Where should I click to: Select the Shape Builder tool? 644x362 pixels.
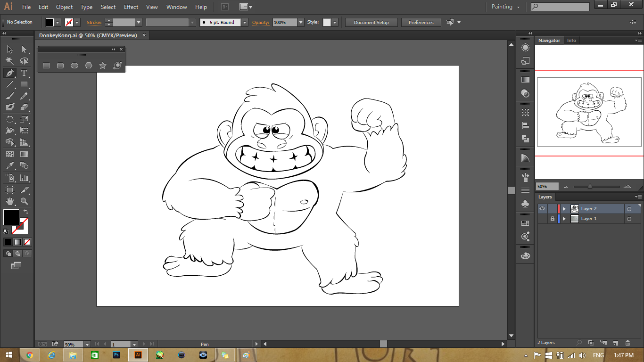9,142
